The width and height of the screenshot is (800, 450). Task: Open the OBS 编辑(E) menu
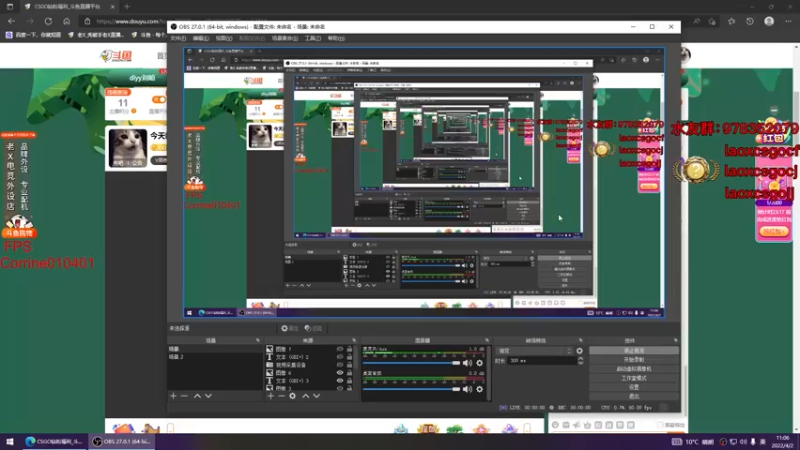201,38
